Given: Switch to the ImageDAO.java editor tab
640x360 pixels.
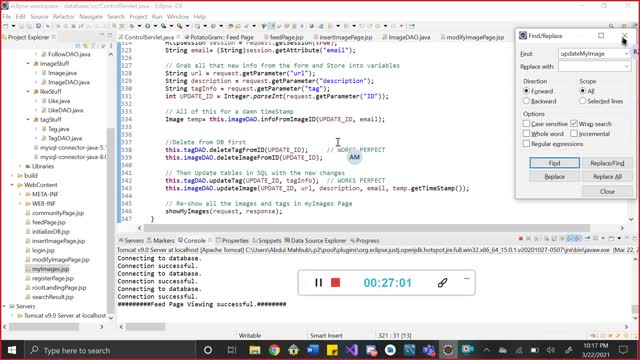Looking at the screenshot, I should click(x=409, y=37).
